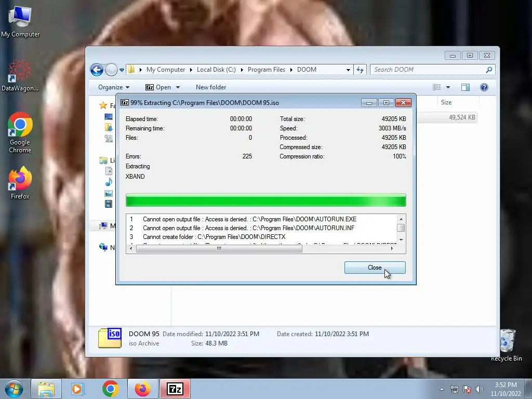Expand arrow after Local Disk breadcrumb
Image resolution: width=532 pixels, height=399 pixels.
(242, 70)
